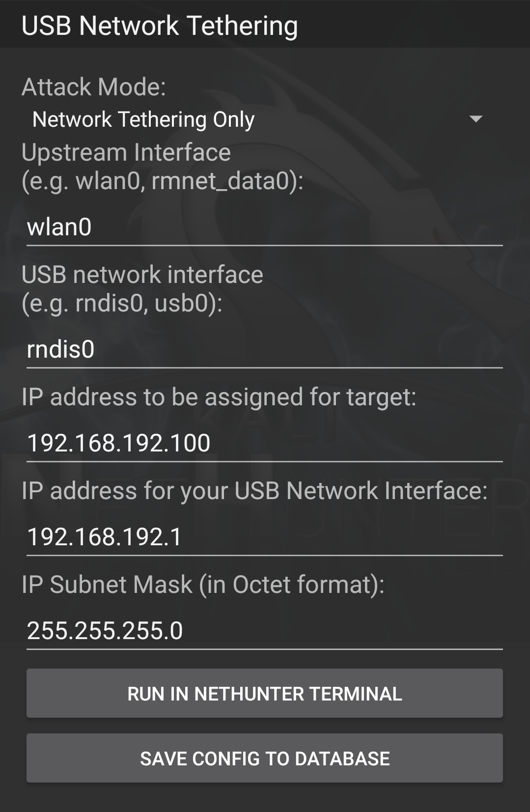Focus the 255.255.255.0 subnet mask field

click(x=264, y=631)
